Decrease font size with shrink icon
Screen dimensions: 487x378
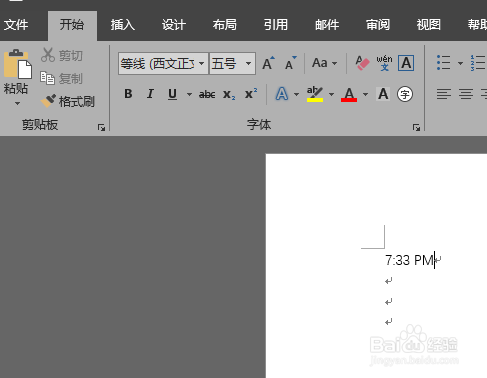click(x=290, y=63)
